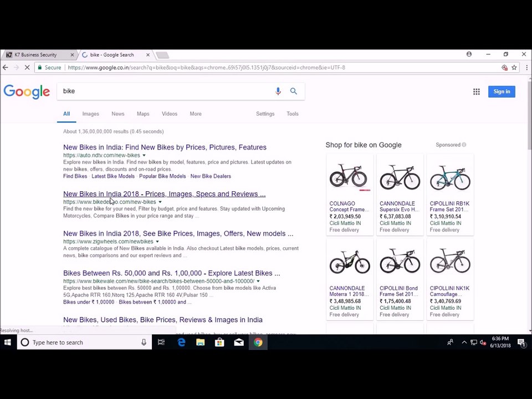Click Find Bikes sitelink
This screenshot has width=532, height=399.
pyautogui.click(x=75, y=176)
